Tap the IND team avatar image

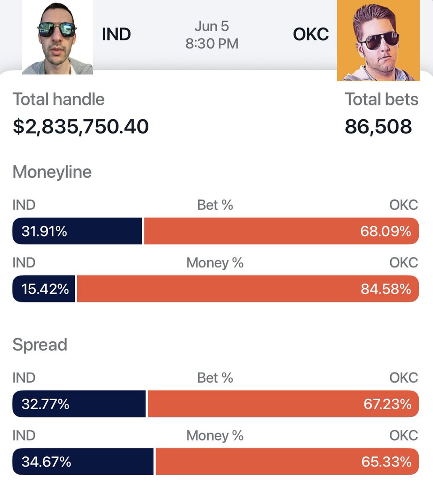point(58,37)
